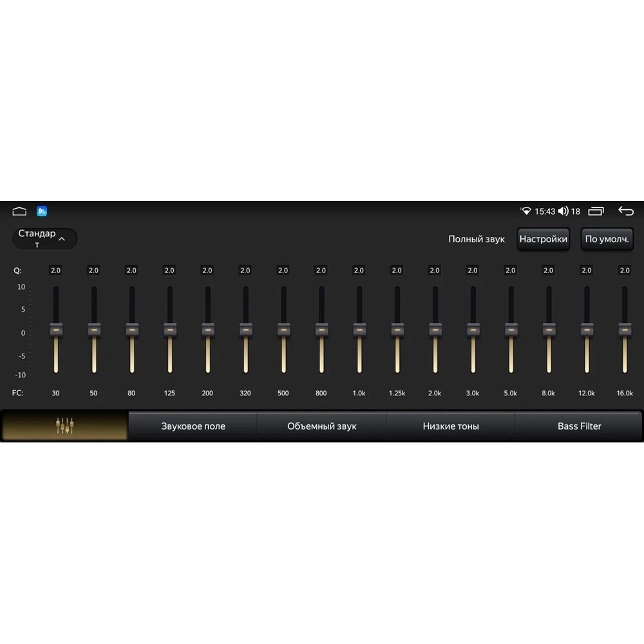Go back with the return arrow icon
Viewport: 644px width, 644px height.
tap(626, 211)
